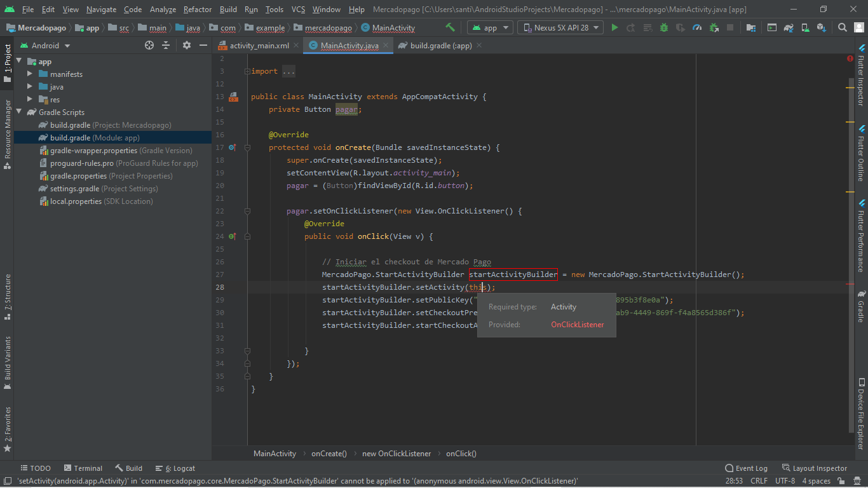Click the Apply Code Changes icon
The image size is (868, 488).
[x=648, y=27]
